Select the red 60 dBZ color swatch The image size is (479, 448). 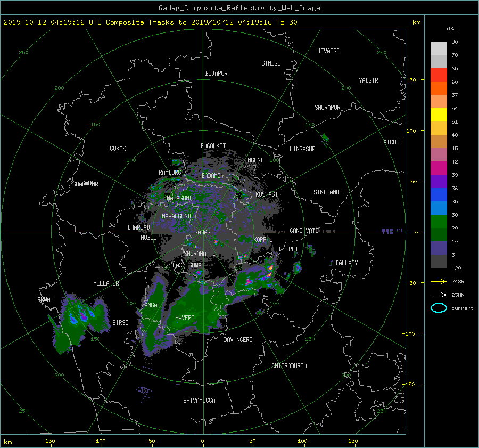point(439,75)
